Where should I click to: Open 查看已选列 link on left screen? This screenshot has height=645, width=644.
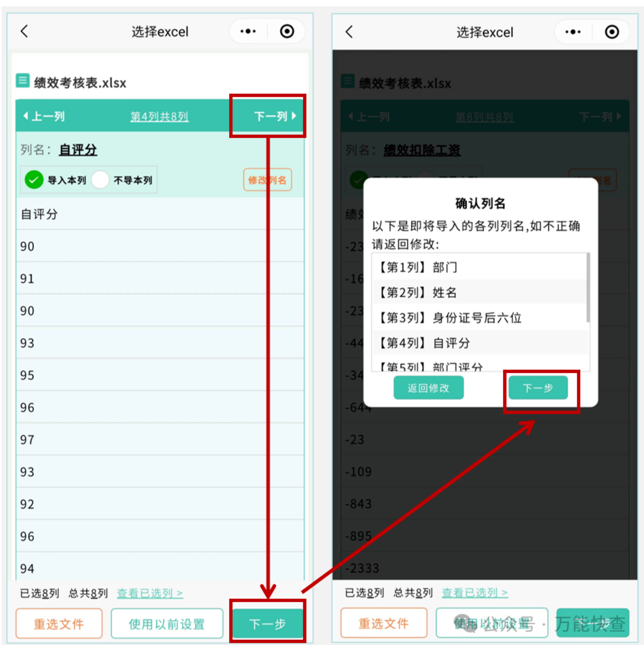(x=150, y=593)
